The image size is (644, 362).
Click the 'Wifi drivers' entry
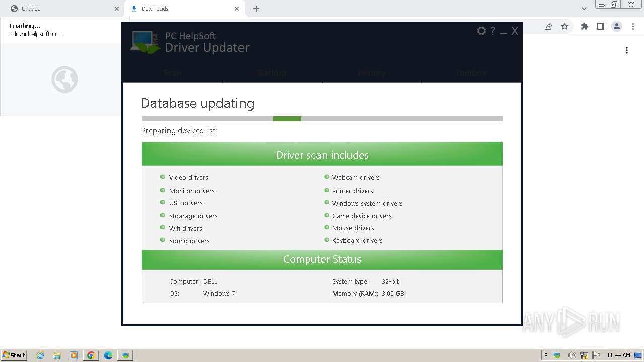(x=186, y=228)
